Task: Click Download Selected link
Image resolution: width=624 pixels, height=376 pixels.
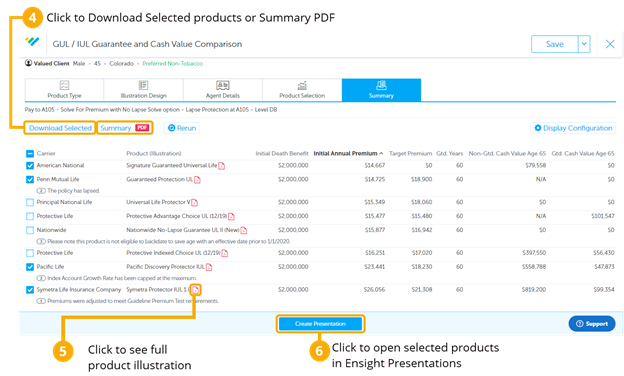Action: (x=60, y=128)
